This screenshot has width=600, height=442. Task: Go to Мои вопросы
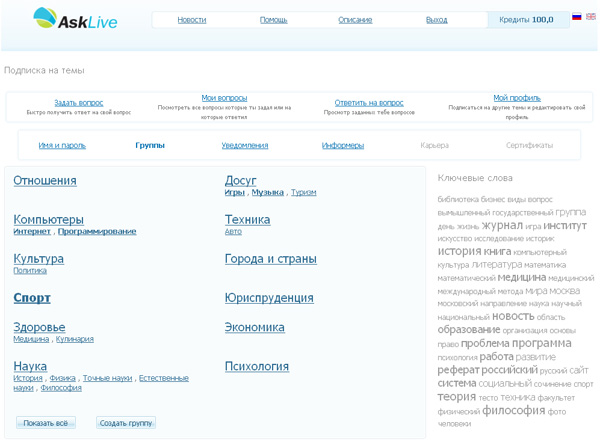pyautogui.click(x=224, y=98)
